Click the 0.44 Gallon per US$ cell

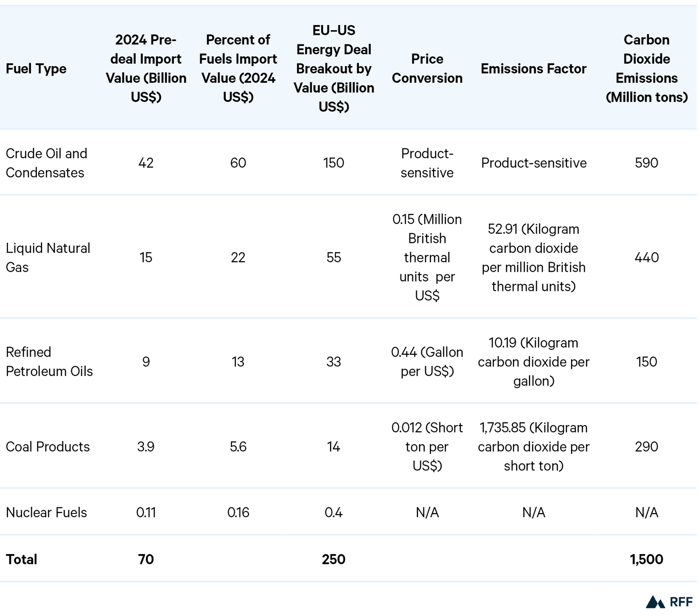427,361
